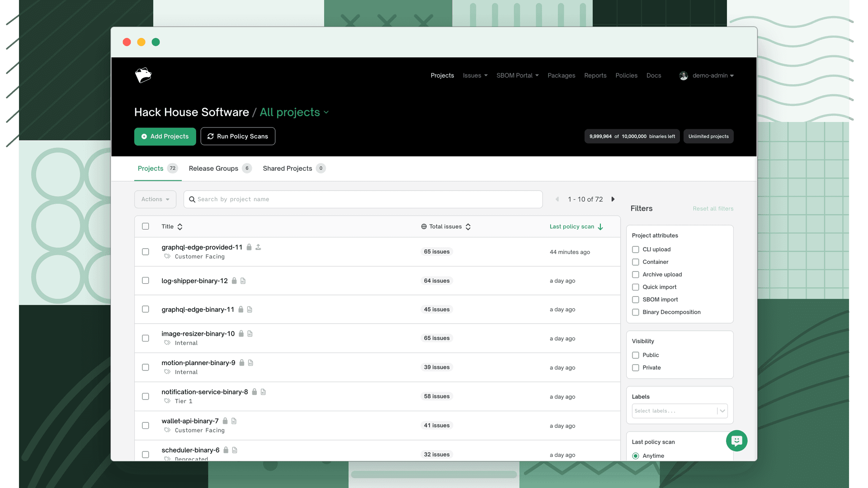Expand the SBOM Portal nav menu
The image size is (868, 488).
pos(518,75)
